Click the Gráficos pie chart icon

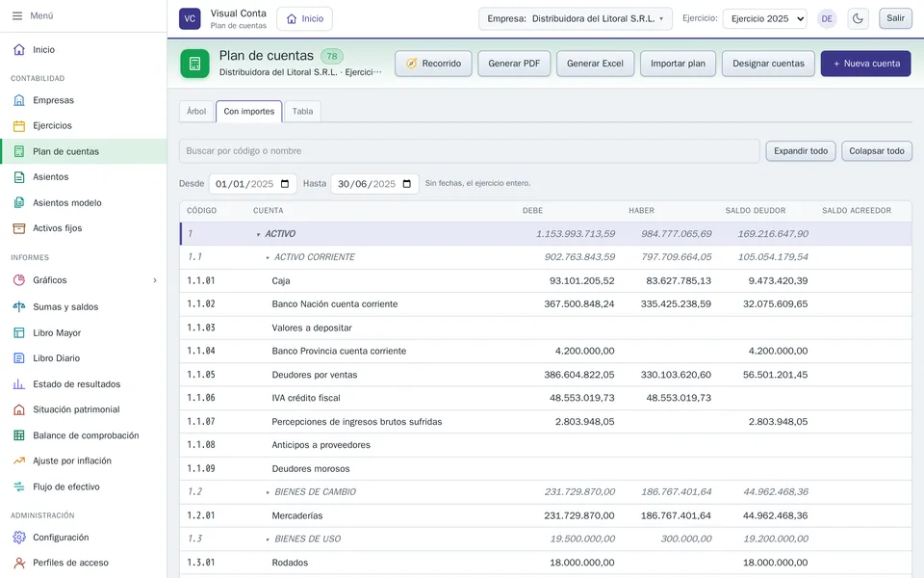click(19, 280)
